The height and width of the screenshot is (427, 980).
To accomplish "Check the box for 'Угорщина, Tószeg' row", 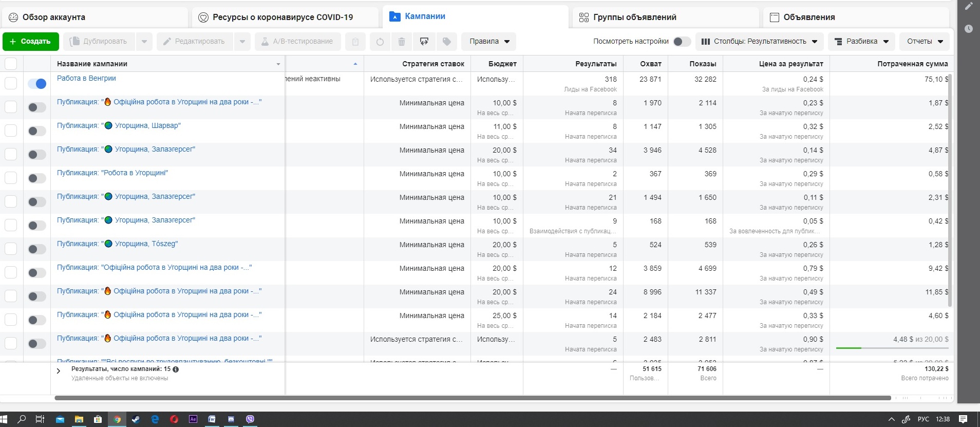I will point(11,249).
